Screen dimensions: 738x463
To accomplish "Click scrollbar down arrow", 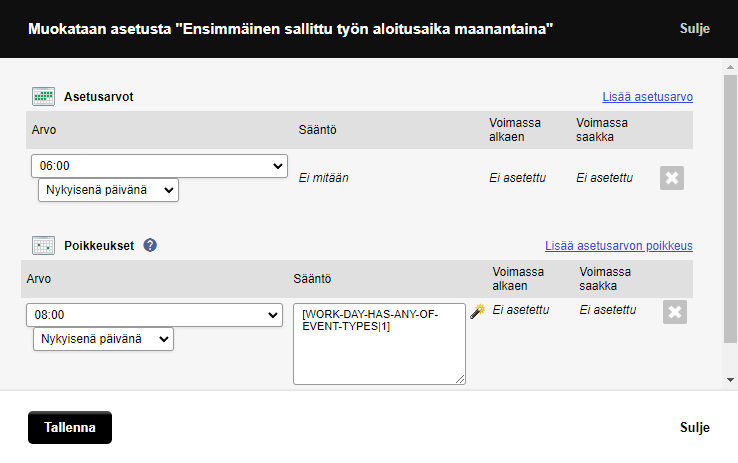I will (x=730, y=380).
